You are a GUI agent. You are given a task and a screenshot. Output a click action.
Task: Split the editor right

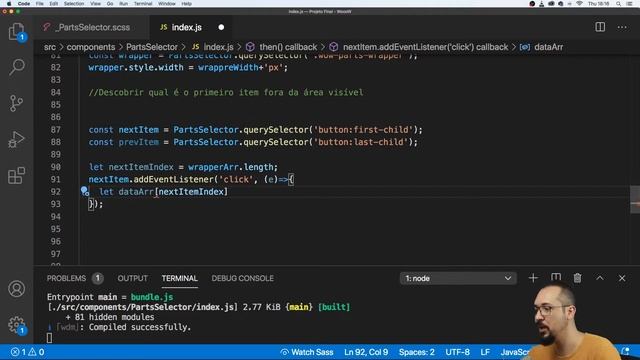point(600,27)
